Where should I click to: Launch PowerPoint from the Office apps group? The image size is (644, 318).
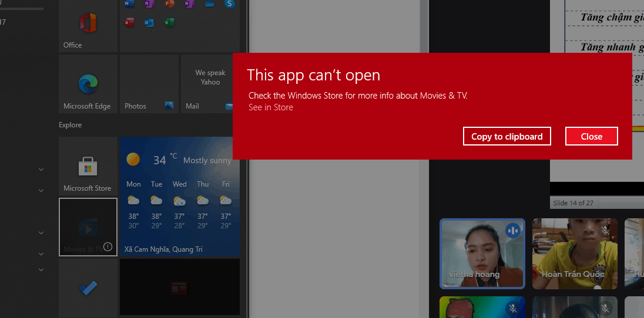(169, 4)
